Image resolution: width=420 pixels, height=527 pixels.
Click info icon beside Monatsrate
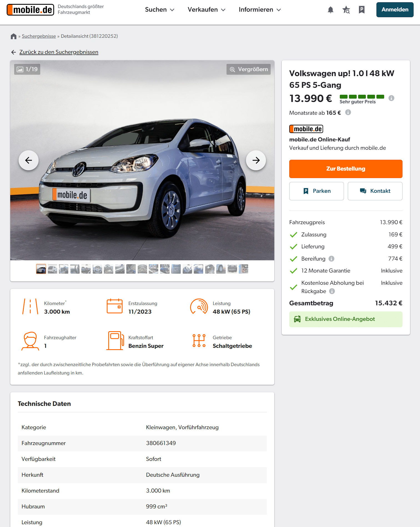[x=348, y=112]
